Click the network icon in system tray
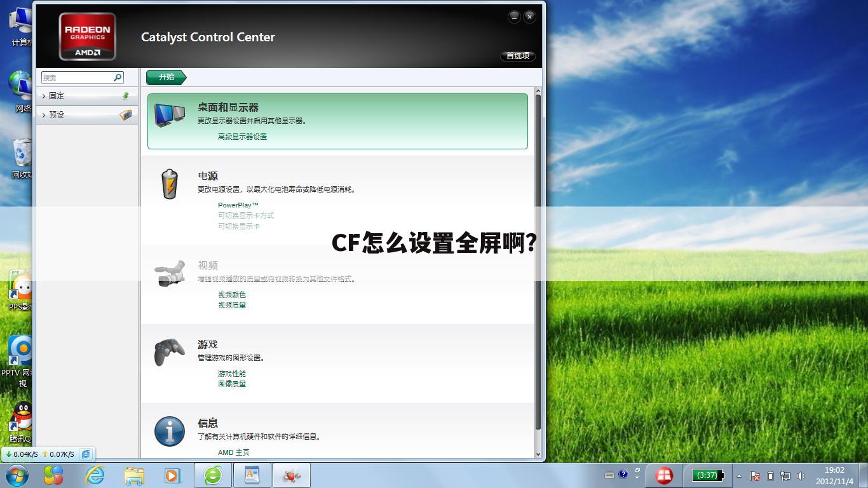 tap(785, 476)
